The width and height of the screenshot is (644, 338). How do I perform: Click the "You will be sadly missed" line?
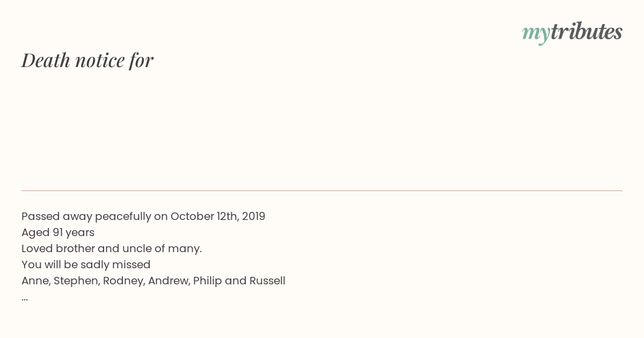coord(86,264)
